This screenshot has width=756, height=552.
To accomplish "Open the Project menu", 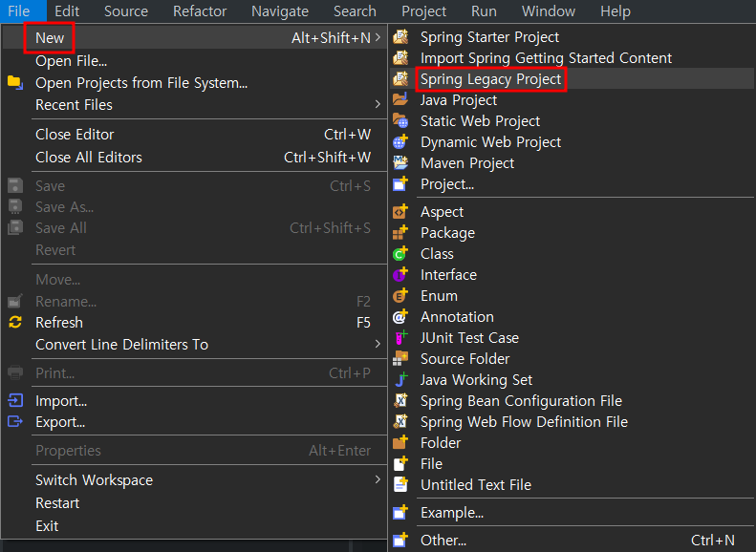I will point(423,11).
